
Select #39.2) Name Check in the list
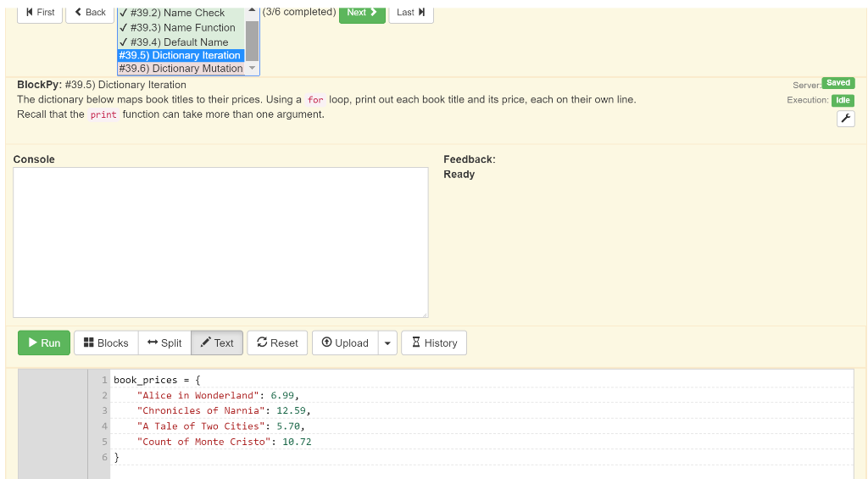[181, 13]
